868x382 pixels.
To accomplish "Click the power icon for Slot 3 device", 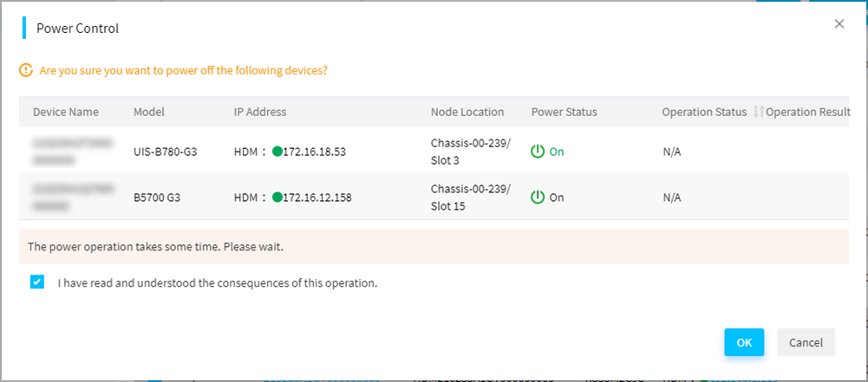I will click(x=538, y=152).
